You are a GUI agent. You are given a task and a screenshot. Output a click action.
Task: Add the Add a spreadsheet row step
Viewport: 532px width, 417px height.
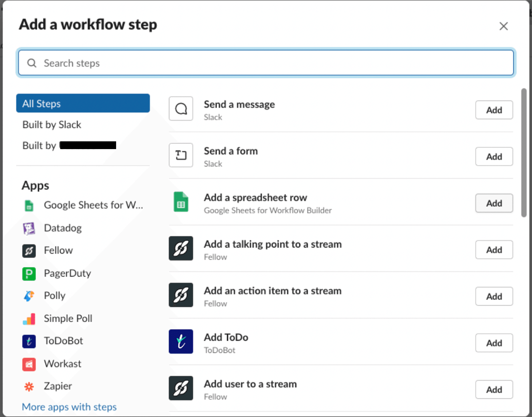coord(494,203)
